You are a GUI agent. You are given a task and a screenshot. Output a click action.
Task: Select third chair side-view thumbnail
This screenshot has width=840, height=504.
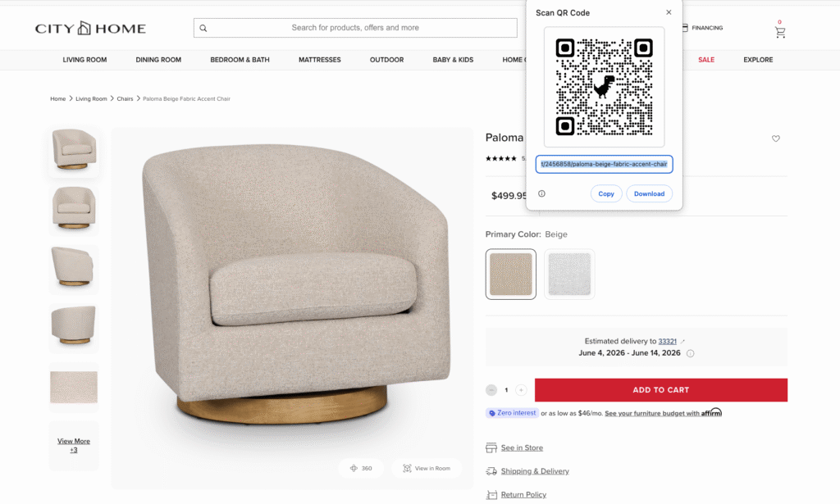(x=74, y=269)
